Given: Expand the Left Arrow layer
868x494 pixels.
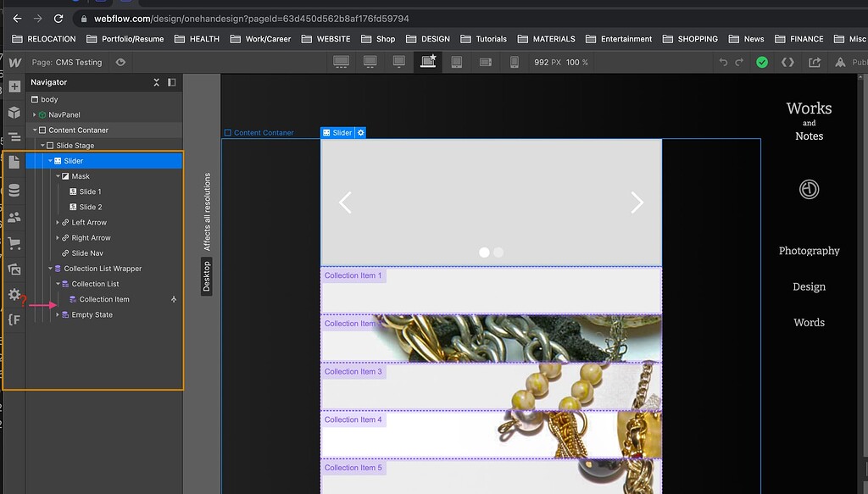Looking at the screenshot, I should 58,222.
